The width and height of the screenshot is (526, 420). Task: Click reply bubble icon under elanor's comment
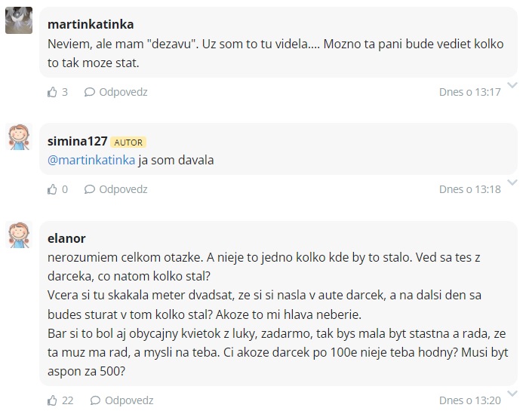[x=95, y=400]
